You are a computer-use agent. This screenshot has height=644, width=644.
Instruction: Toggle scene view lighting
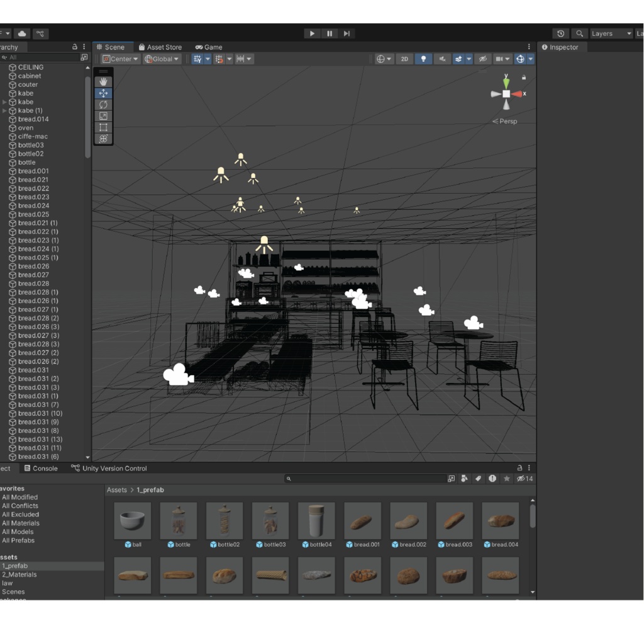423,58
